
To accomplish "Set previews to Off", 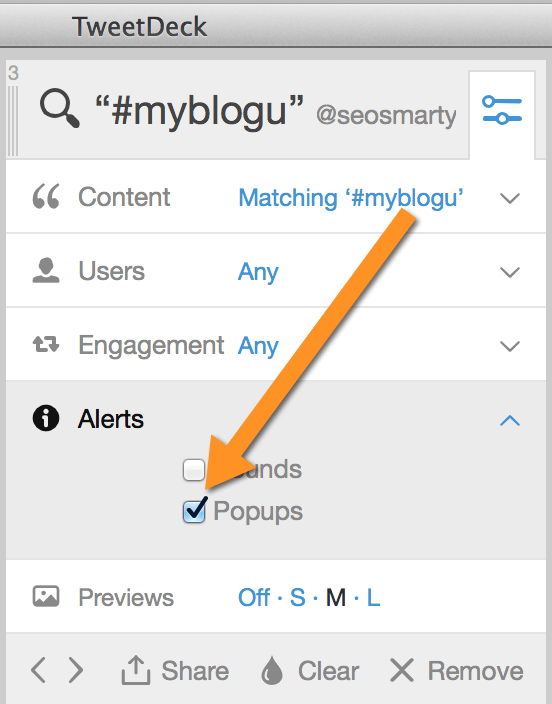I will (x=254, y=598).
